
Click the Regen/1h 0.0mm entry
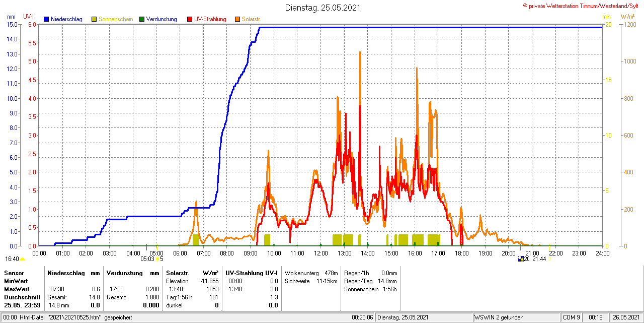371,273
